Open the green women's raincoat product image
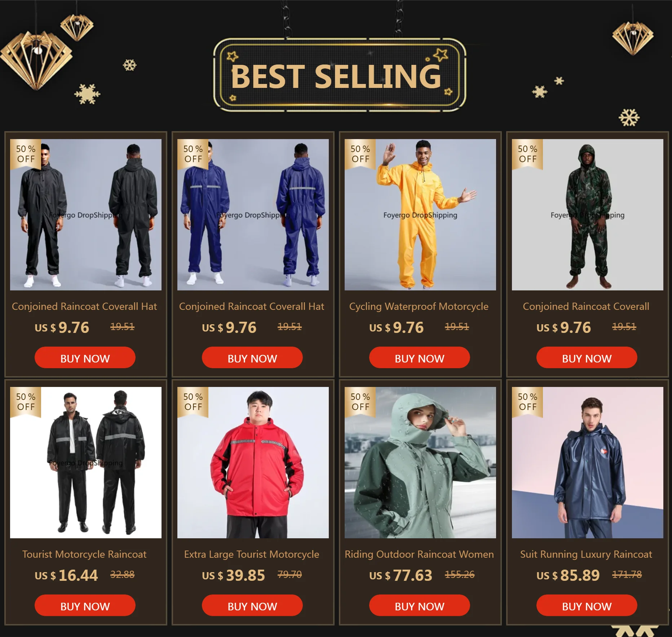Screen dimensions: 672x637 pyautogui.click(x=420, y=463)
